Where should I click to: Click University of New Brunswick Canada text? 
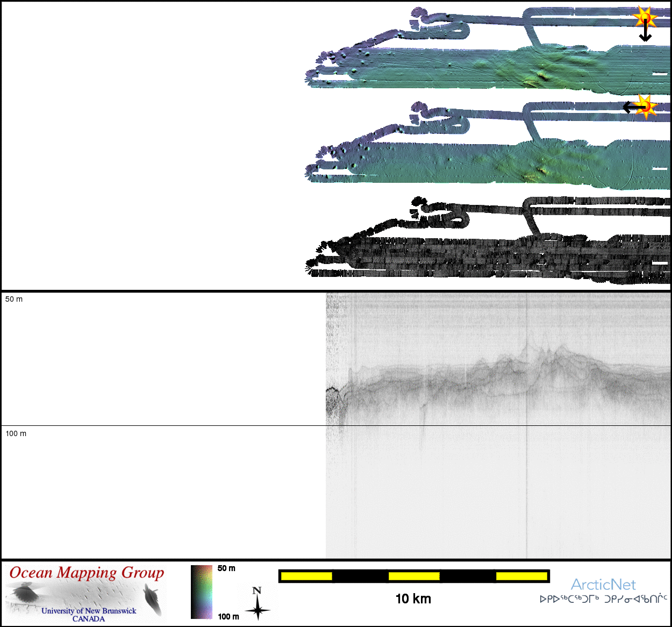click(x=89, y=615)
